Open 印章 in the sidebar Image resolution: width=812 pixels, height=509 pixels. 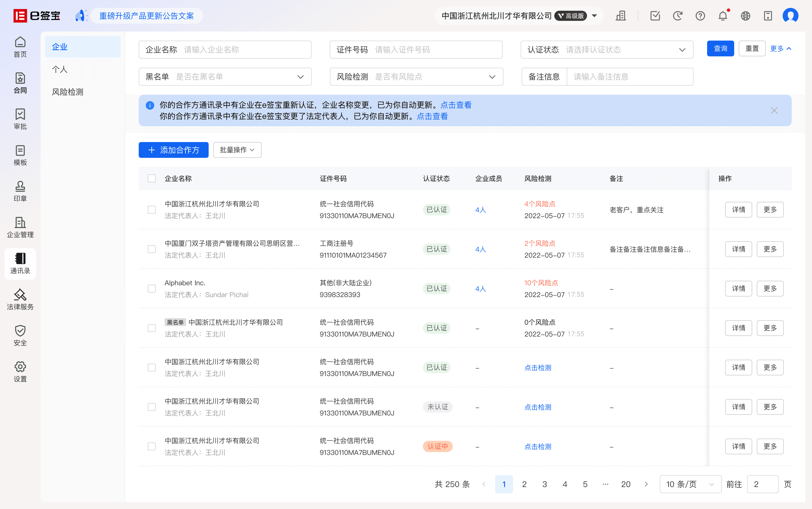(x=20, y=191)
